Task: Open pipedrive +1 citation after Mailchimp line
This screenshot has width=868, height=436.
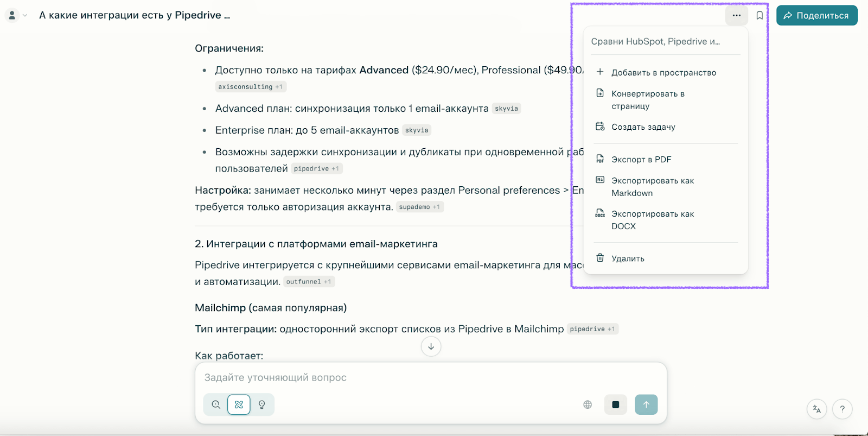Action: pyautogui.click(x=592, y=329)
